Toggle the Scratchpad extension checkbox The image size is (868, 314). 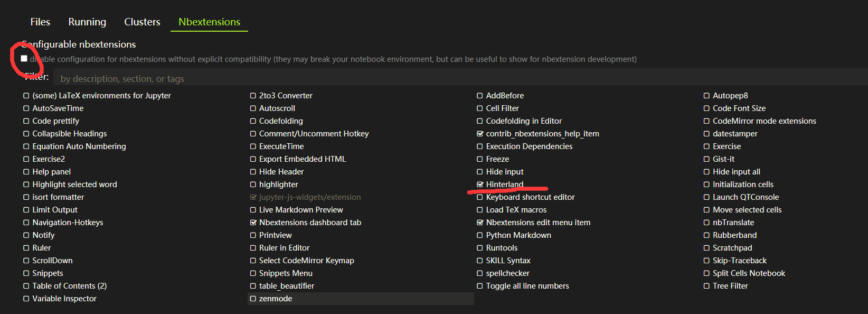pos(706,248)
